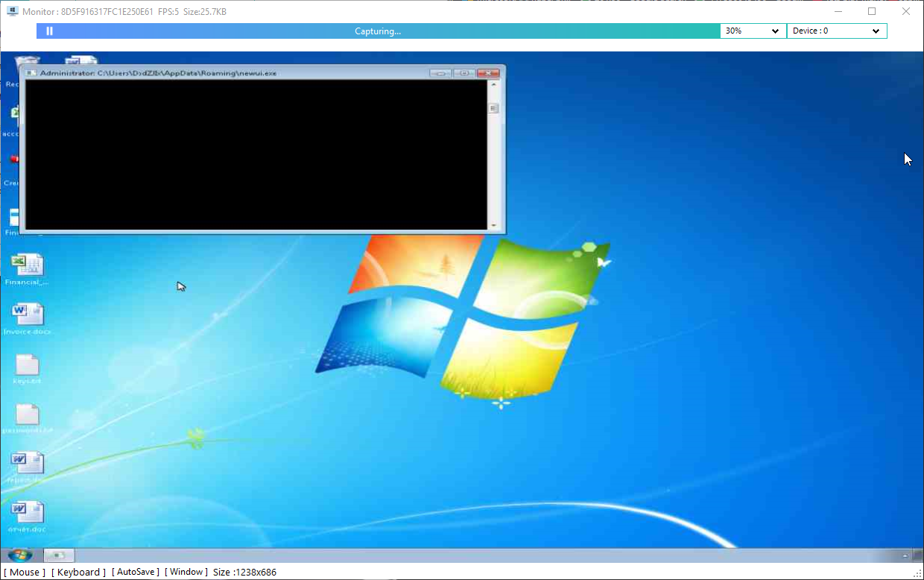Pause the screen capture
The image size is (924, 580).
point(49,31)
